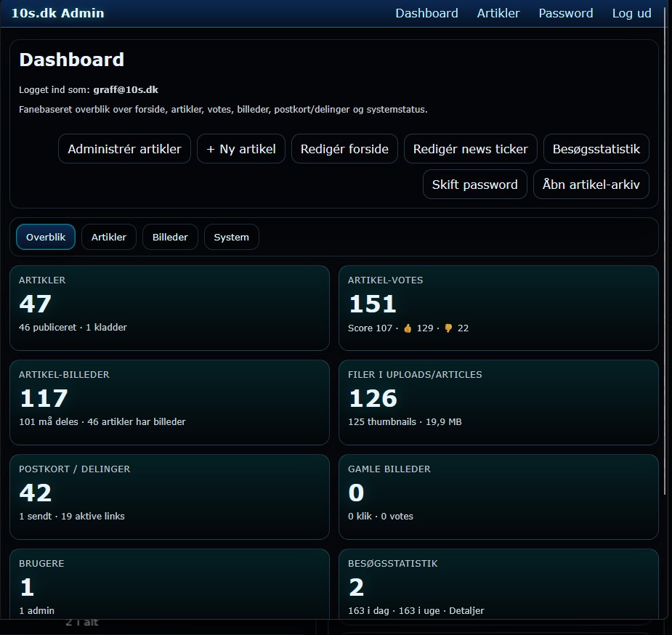This screenshot has width=672, height=635.
Task: Switch to the Artikler tab
Action: tap(109, 237)
